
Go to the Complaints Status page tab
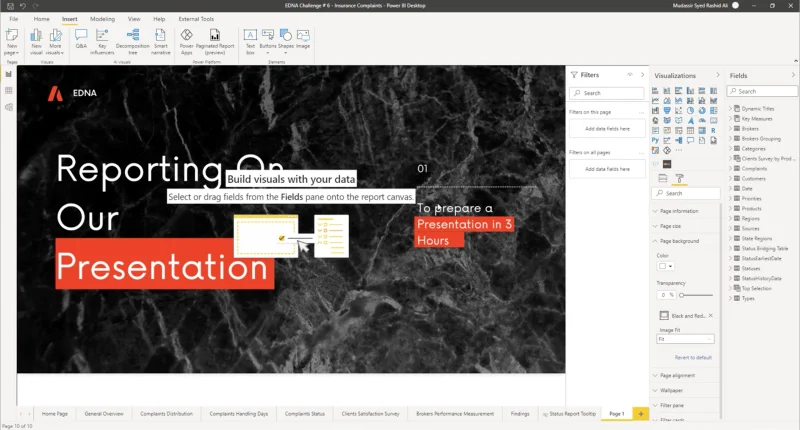(305, 414)
